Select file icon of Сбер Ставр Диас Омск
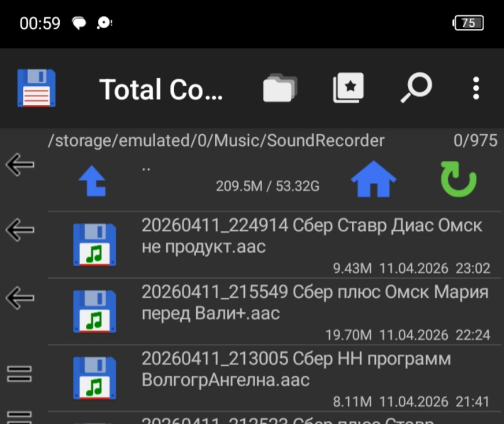 [x=94, y=245]
